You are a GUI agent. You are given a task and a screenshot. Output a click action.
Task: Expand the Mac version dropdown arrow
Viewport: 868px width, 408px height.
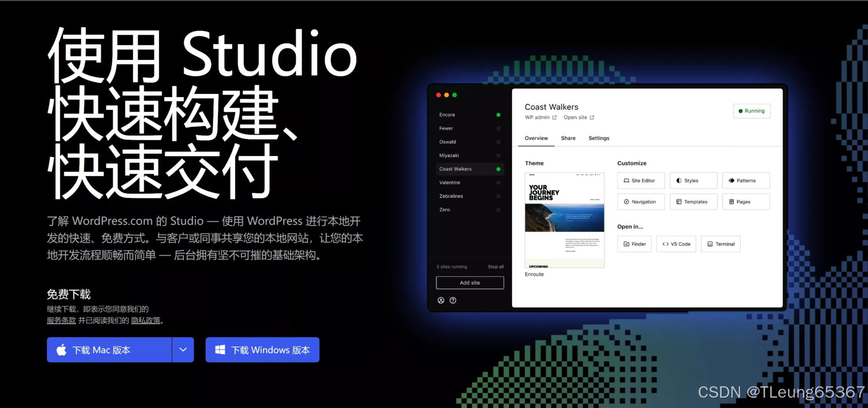click(x=183, y=350)
